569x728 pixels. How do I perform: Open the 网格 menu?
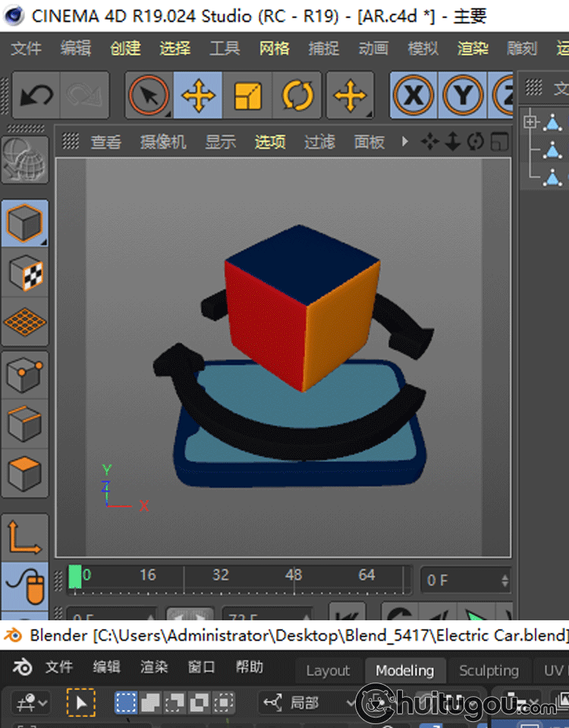pyautogui.click(x=275, y=49)
